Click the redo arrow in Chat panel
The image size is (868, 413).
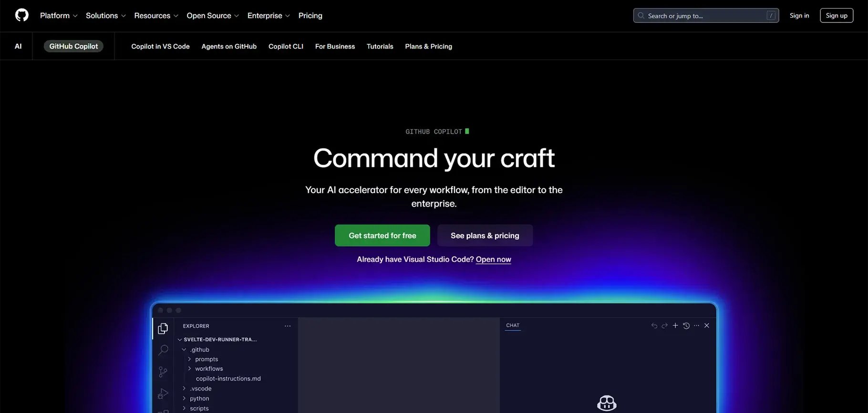(665, 326)
